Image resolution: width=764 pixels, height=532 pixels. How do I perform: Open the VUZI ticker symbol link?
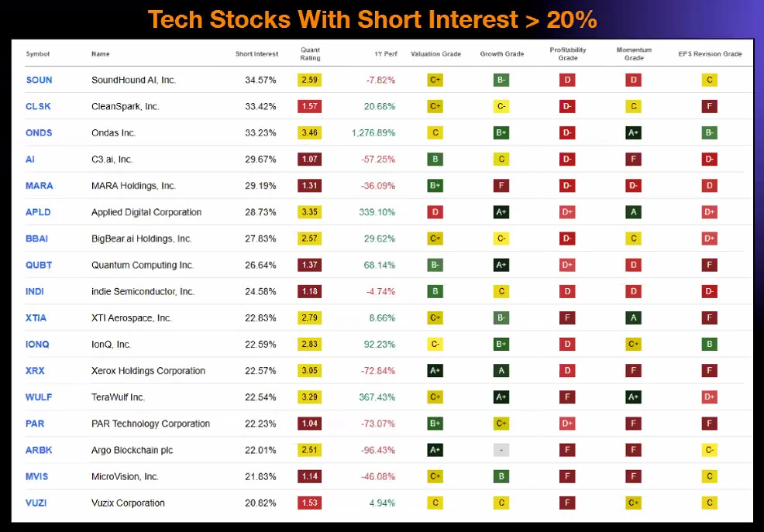[36, 503]
